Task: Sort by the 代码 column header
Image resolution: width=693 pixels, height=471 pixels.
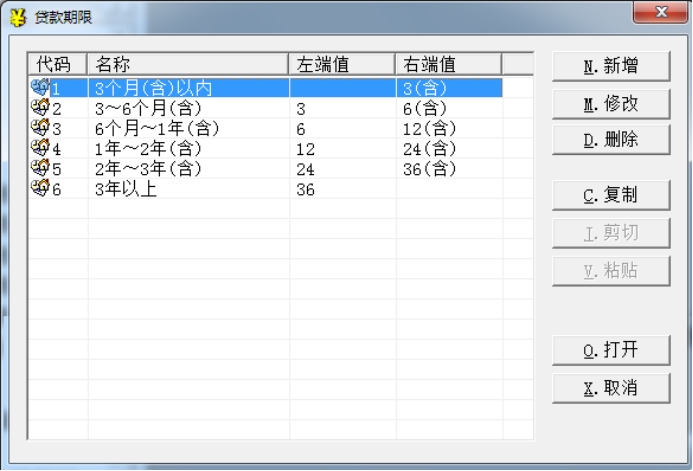Action: pyautogui.click(x=57, y=64)
